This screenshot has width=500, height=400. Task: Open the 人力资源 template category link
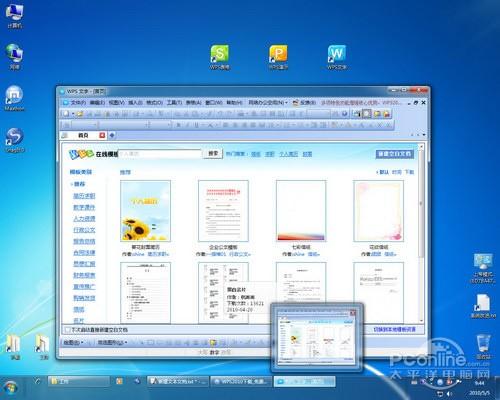click(x=84, y=218)
